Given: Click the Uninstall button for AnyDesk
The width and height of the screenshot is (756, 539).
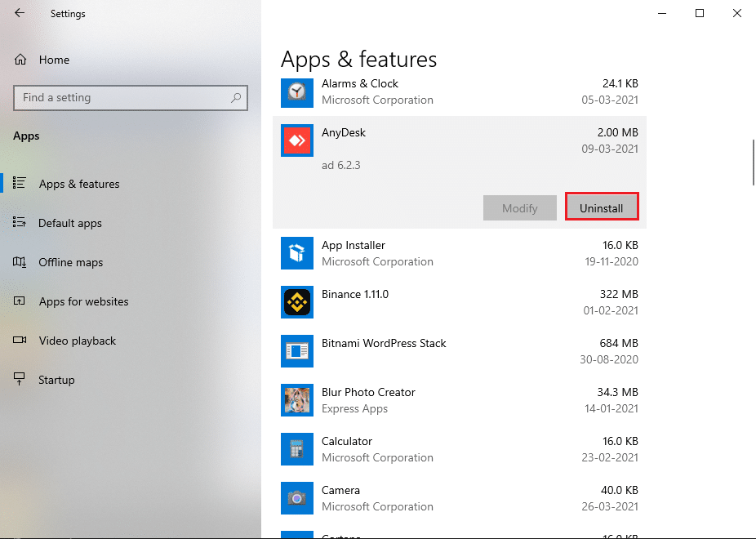Looking at the screenshot, I should (602, 207).
